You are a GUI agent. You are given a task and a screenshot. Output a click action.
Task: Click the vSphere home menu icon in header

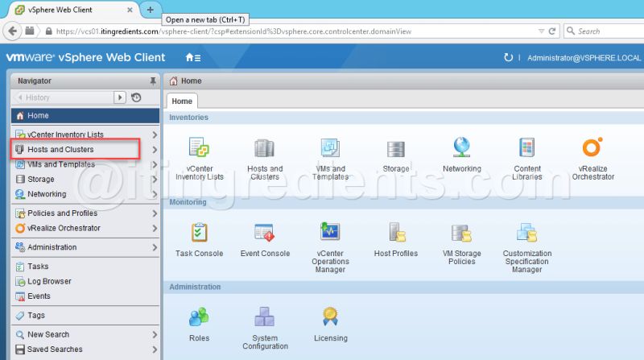(x=193, y=57)
